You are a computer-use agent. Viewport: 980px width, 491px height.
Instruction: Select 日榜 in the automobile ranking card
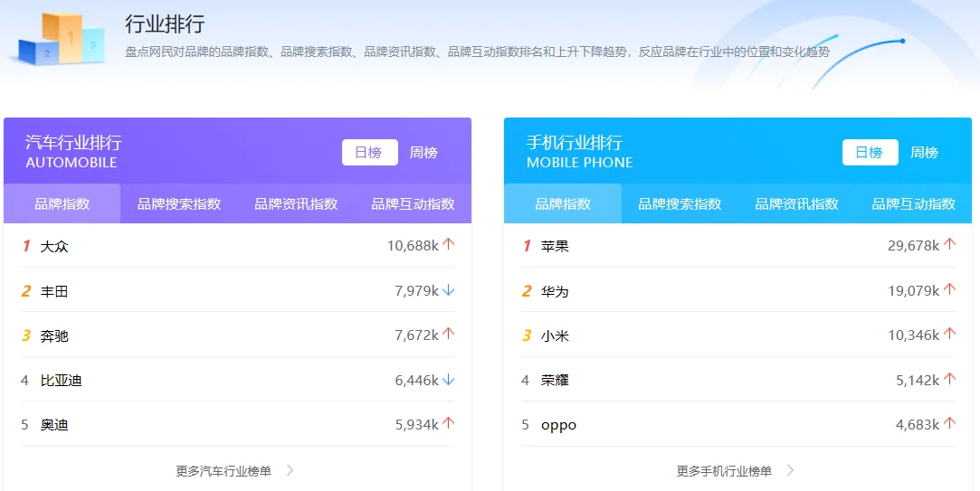pyautogui.click(x=369, y=153)
